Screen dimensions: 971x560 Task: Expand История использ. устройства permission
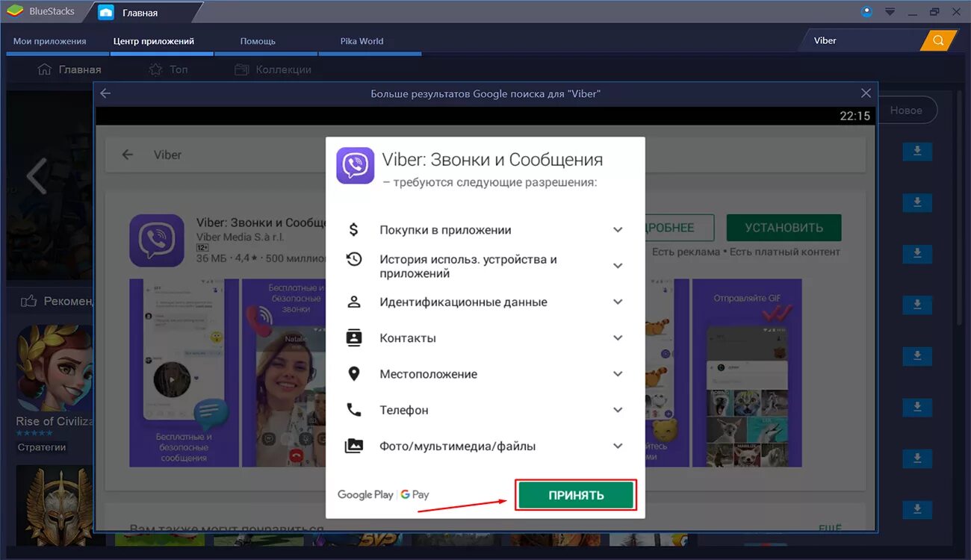(618, 266)
